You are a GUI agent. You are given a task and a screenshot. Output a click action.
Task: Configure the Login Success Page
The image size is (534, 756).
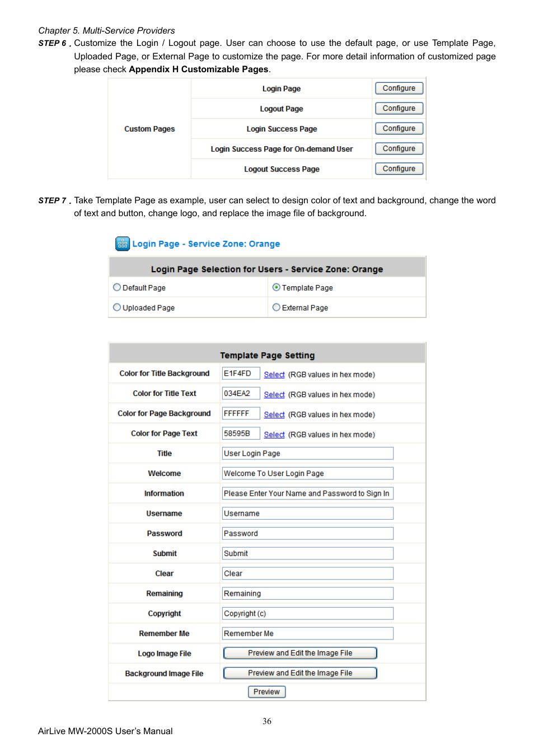[399, 129]
